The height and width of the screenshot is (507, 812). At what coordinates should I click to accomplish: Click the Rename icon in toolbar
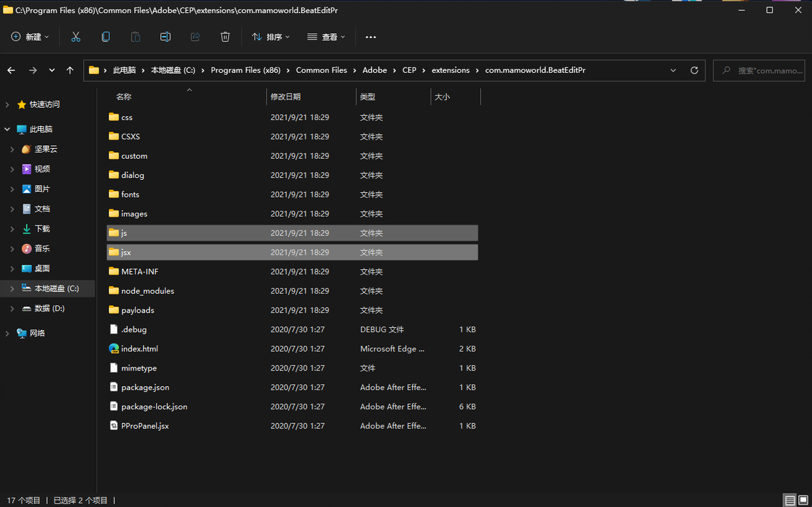click(166, 37)
